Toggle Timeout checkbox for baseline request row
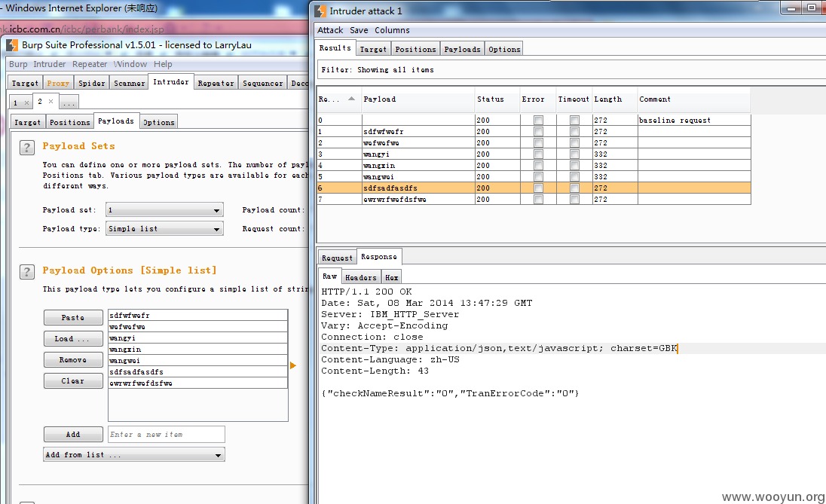The height and width of the screenshot is (504, 826). (x=574, y=120)
